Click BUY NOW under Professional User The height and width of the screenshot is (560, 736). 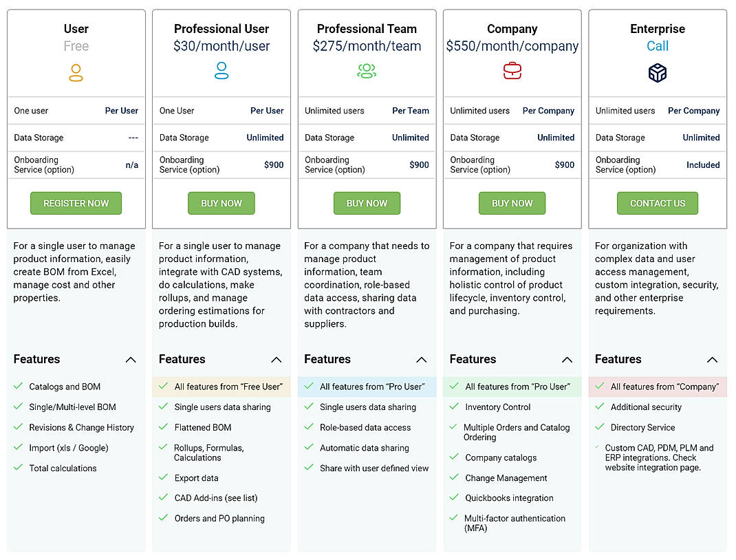click(221, 203)
